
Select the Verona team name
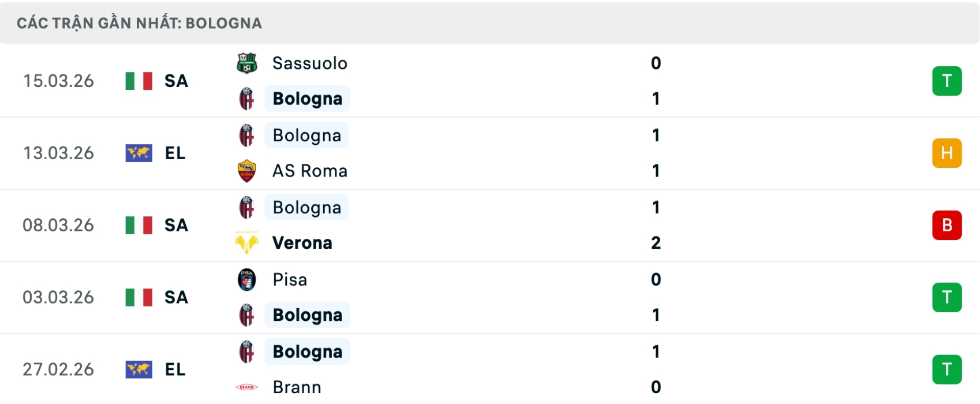click(x=302, y=243)
